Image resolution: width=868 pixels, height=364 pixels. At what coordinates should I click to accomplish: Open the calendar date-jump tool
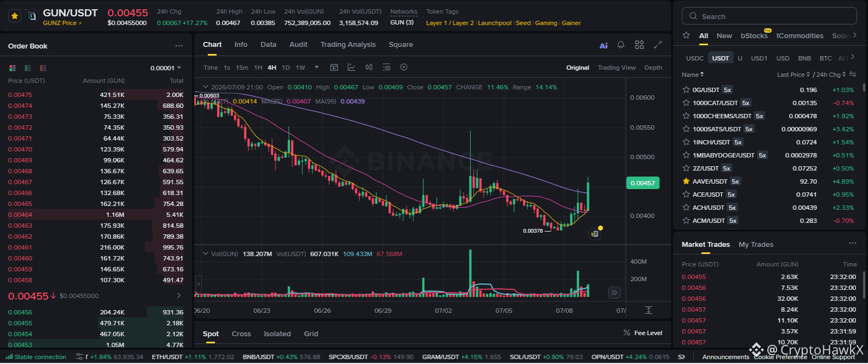[x=334, y=68]
